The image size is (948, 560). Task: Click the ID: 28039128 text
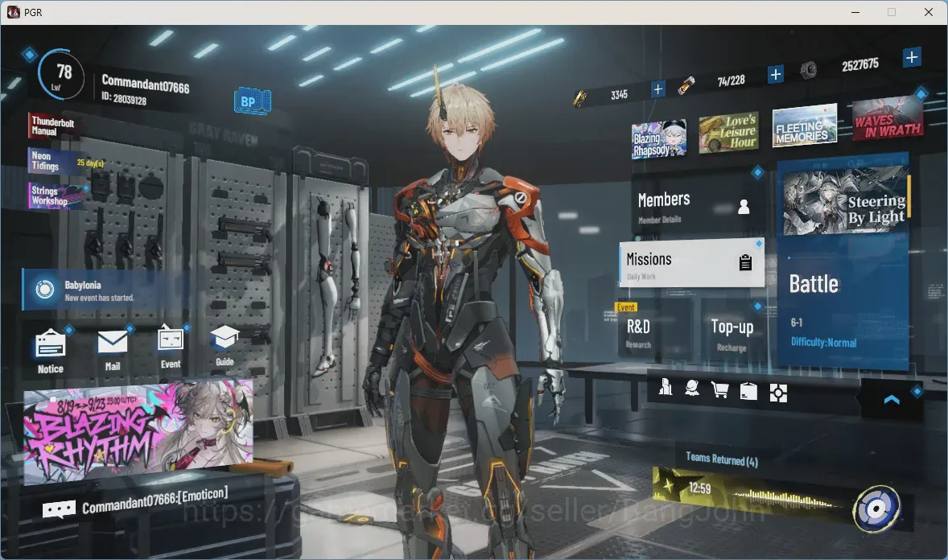tap(123, 98)
